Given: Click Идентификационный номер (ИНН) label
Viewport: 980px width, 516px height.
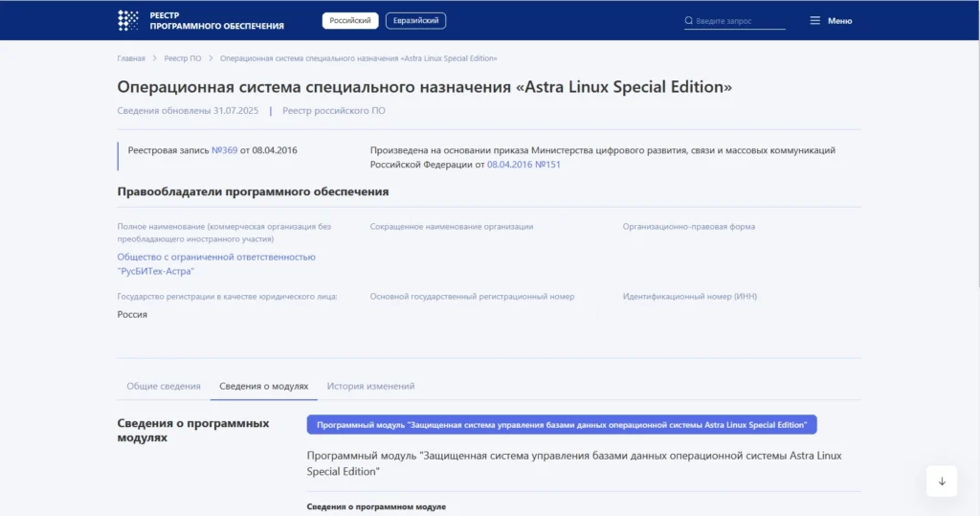Looking at the screenshot, I should pyautogui.click(x=690, y=297).
